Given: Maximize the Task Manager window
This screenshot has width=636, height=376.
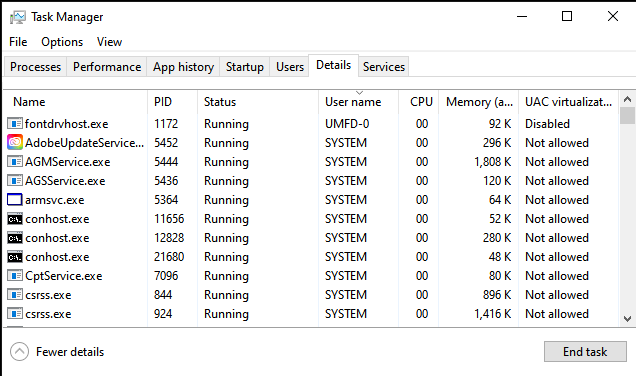Looking at the screenshot, I should [x=567, y=17].
